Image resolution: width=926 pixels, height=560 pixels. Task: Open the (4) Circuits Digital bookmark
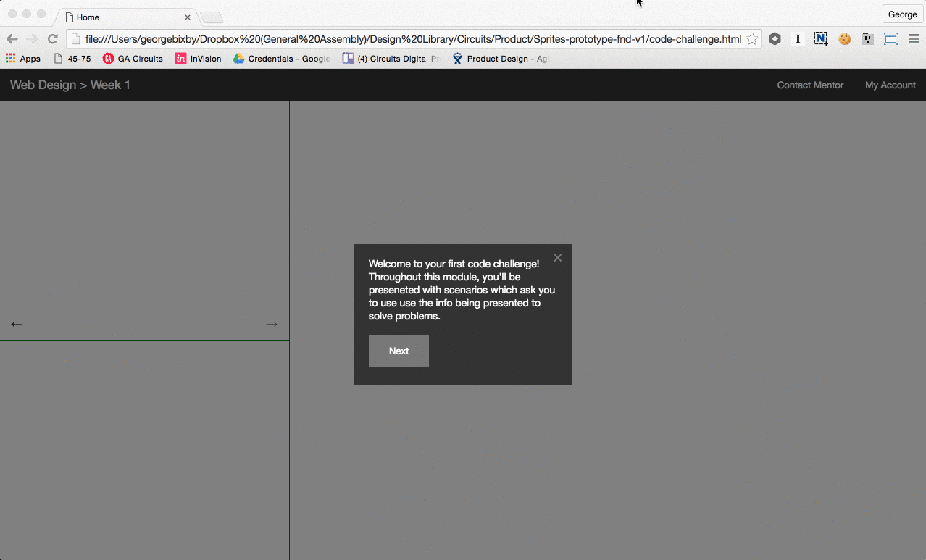[x=392, y=59]
